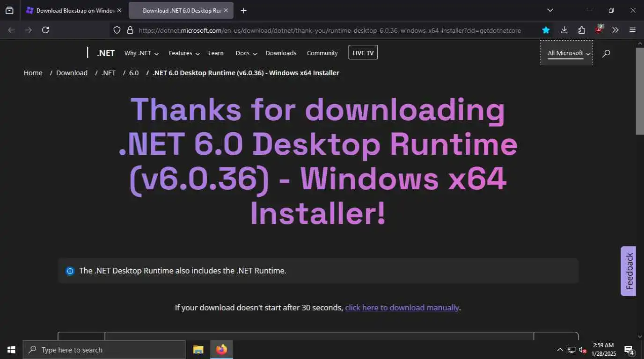
Task: View site security padlock info
Action: point(130,30)
